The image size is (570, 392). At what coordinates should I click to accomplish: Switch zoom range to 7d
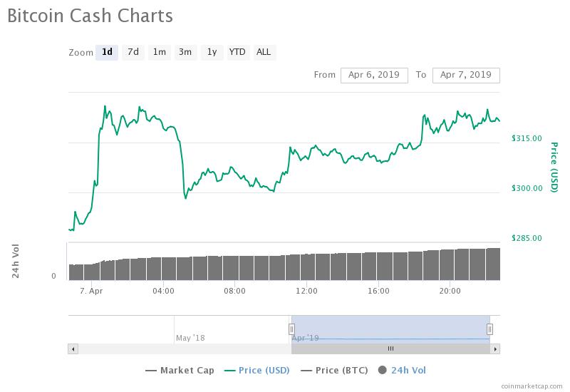click(x=133, y=52)
